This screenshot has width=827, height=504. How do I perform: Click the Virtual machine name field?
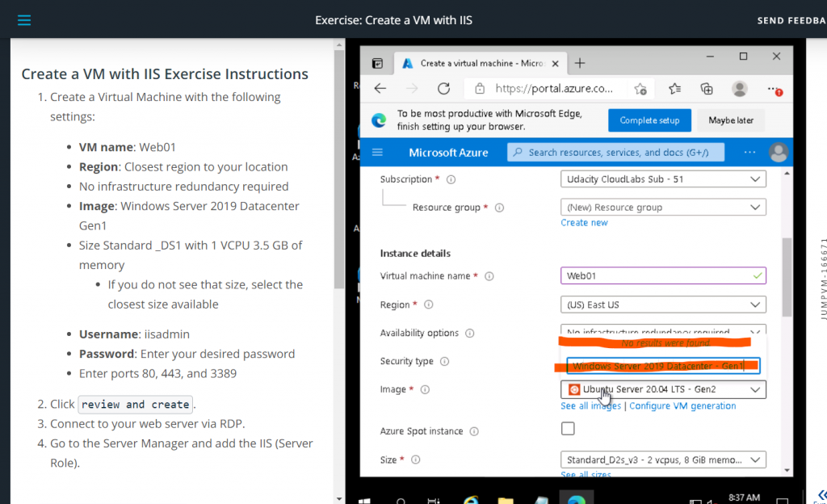click(x=663, y=275)
